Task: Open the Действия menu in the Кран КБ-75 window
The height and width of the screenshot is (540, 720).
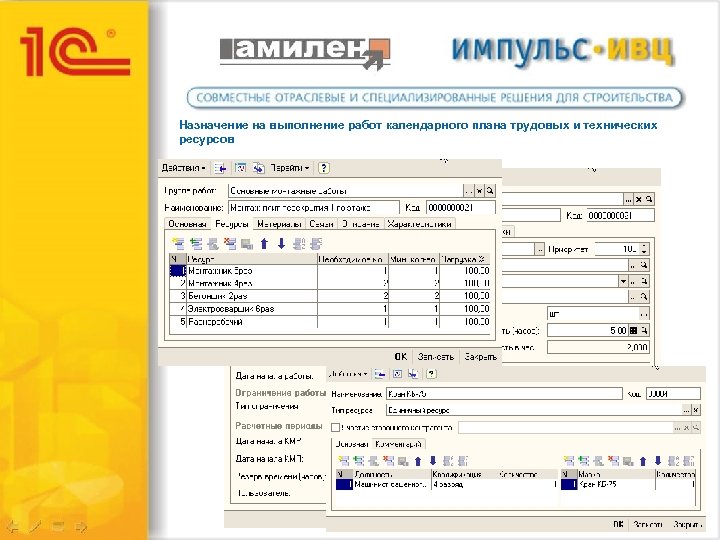Action: click(x=349, y=374)
